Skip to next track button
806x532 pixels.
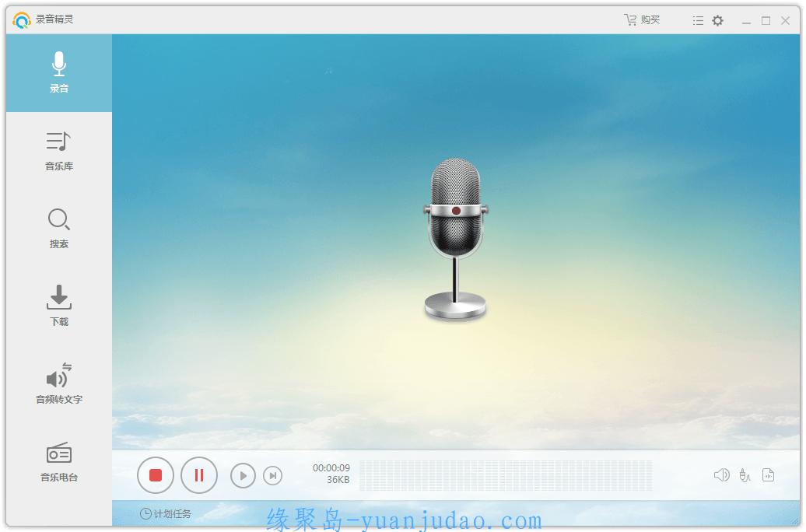(x=272, y=475)
